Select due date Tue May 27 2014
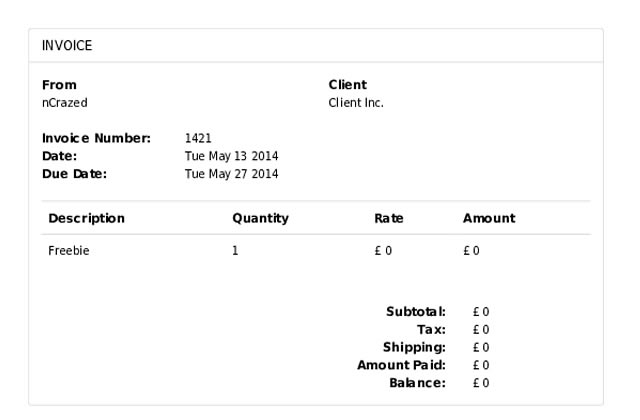 (x=231, y=174)
